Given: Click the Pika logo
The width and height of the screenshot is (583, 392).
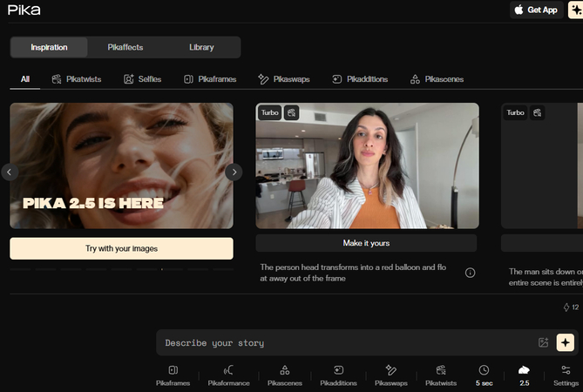Looking at the screenshot, I should pos(24,10).
